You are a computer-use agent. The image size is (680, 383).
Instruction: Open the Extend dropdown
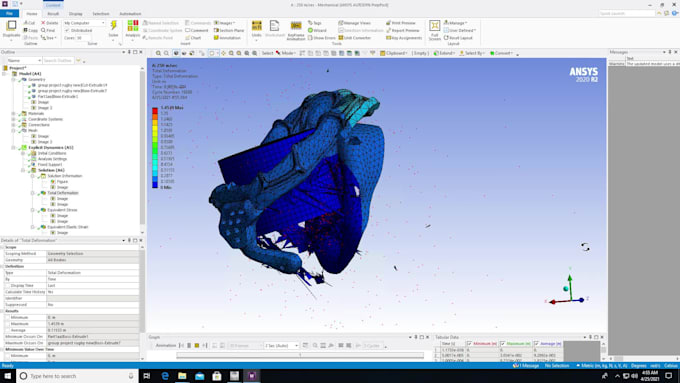coord(444,53)
